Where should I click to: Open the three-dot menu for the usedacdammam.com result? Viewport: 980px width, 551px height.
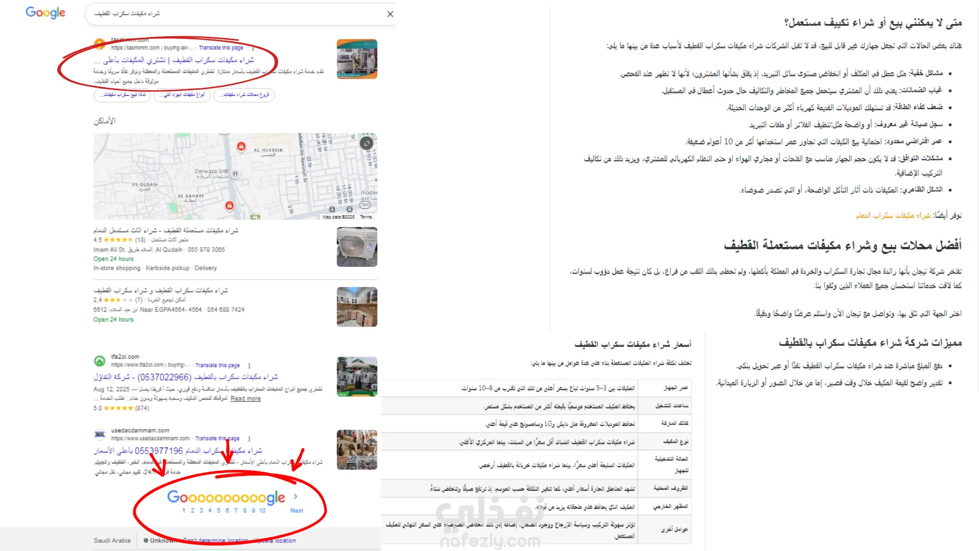tap(249, 439)
